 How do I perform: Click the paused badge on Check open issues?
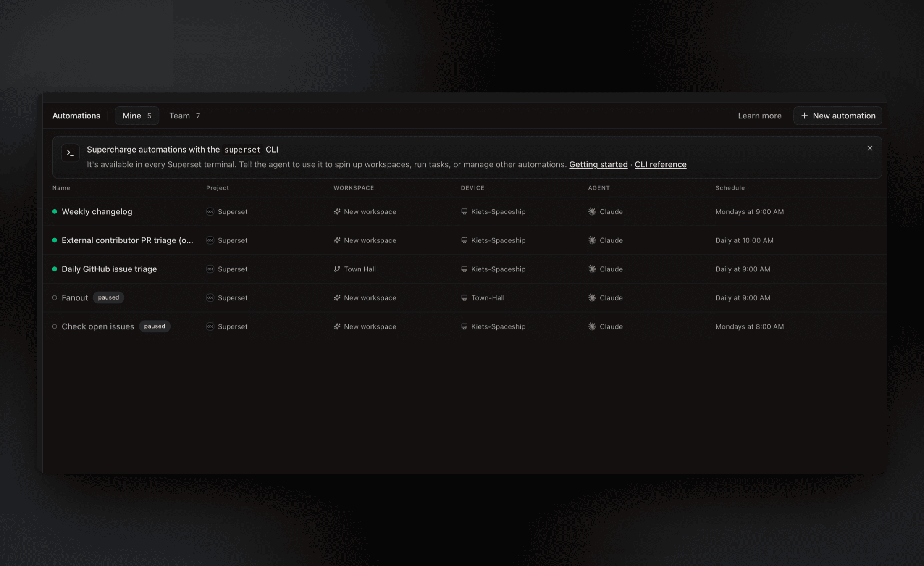pyautogui.click(x=155, y=326)
